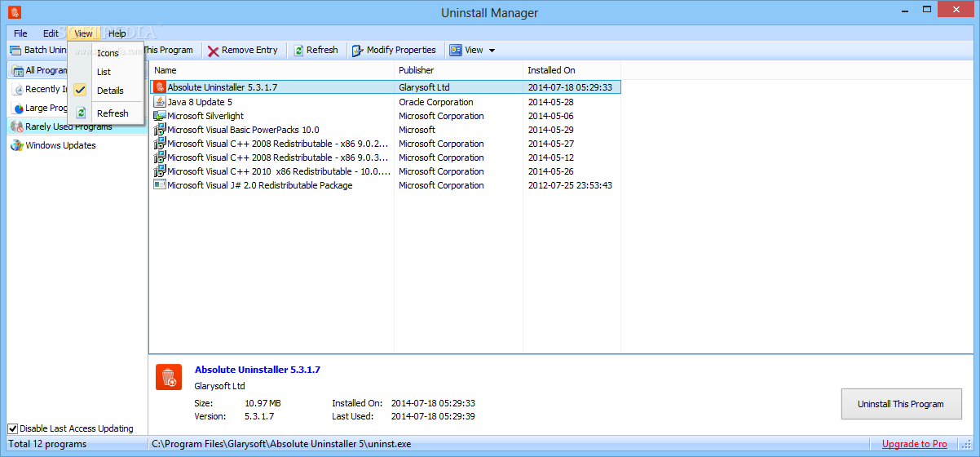Screen dimensions: 980x457
Task: Click the View toolbar icon
Action: 456,50
